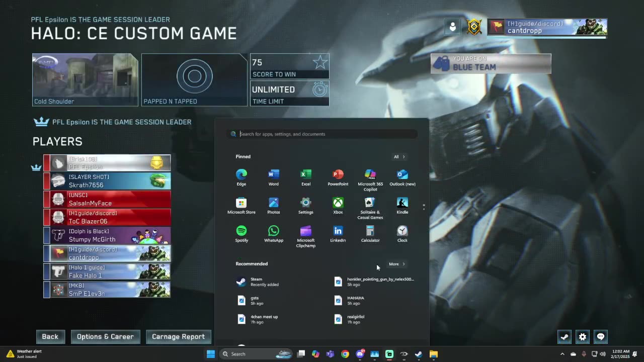Open Steam overlay icon in Halo
This screenshot has height=362, width=644.
point(565,337)
